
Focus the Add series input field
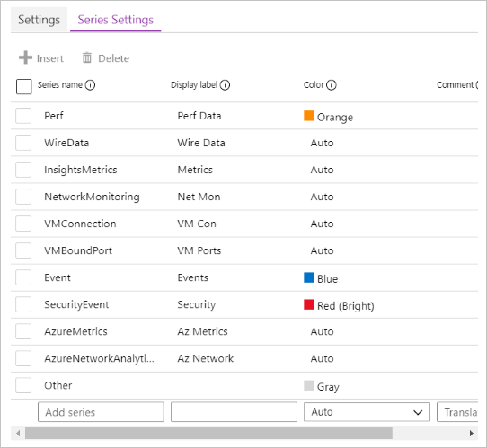(101, 412)
